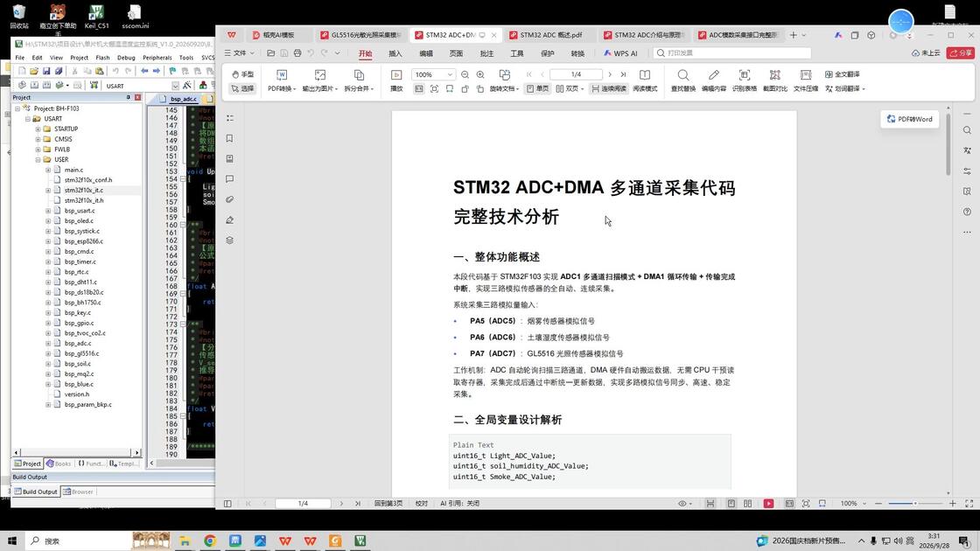Open the 划词翻译 dropdown
Viewport: 980px width, 551px height.
[x=845, y=88]
